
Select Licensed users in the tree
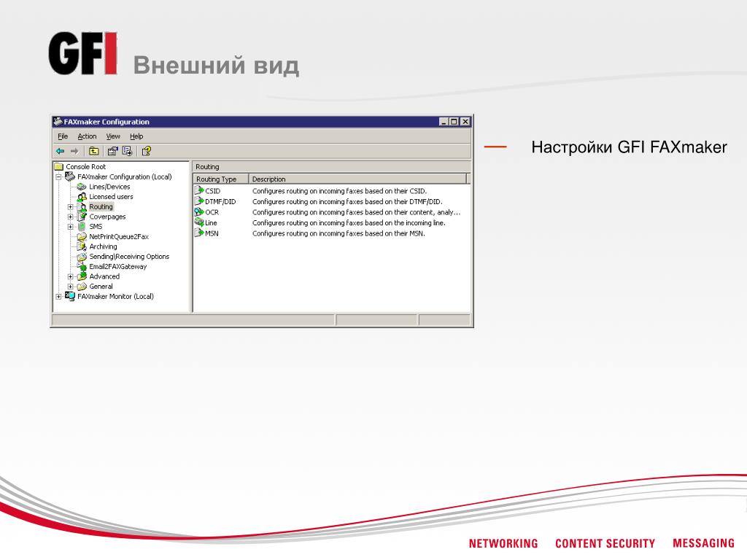[x=111, y=197]
